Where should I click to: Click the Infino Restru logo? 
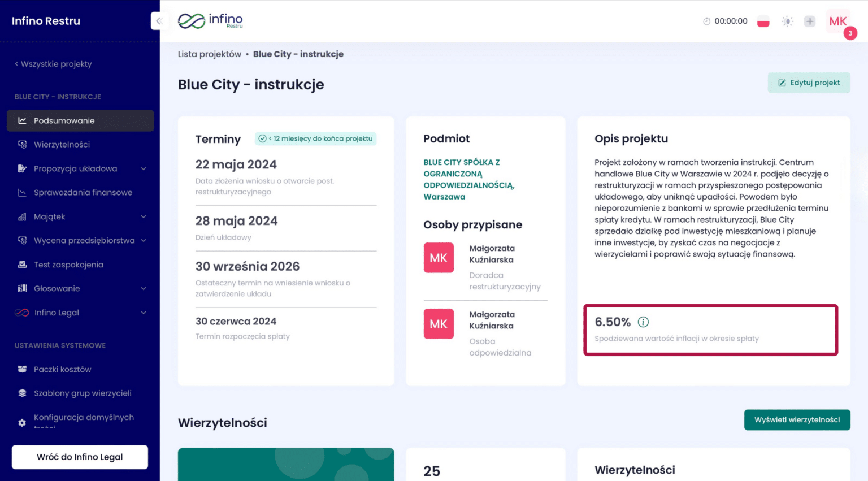click(x=210, y=21)
